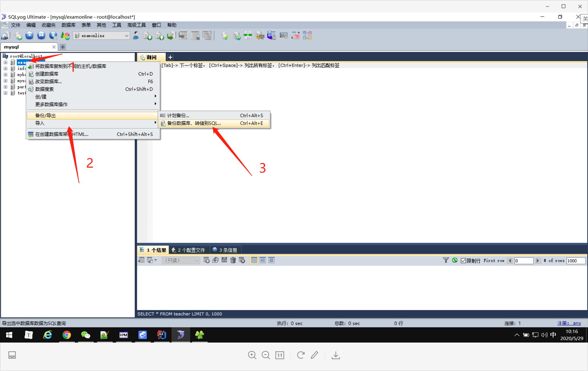Open the 高级工具 menu

pos(136,25)
